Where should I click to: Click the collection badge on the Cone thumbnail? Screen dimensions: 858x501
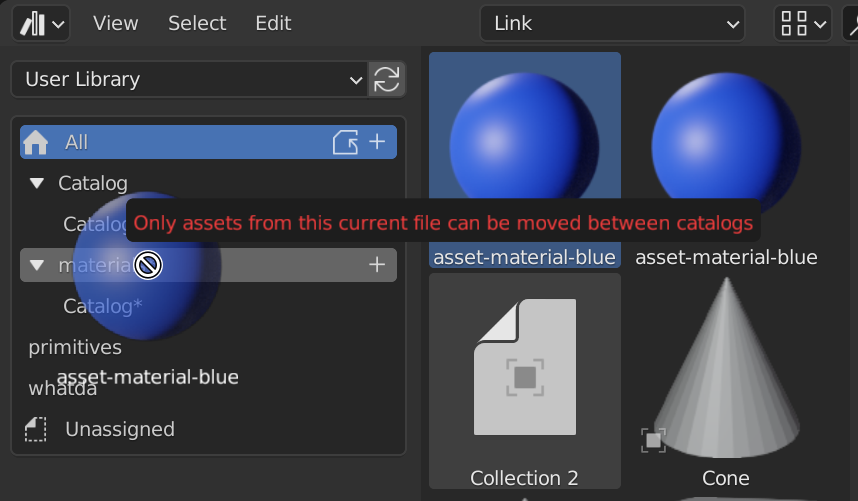pos(653,439)
